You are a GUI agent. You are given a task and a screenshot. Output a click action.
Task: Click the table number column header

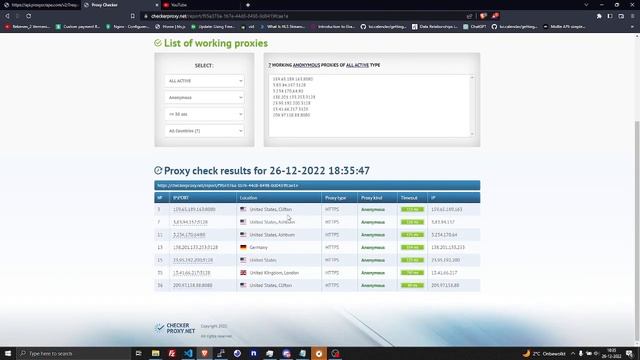pyautogui.click(x=162, y=198)
